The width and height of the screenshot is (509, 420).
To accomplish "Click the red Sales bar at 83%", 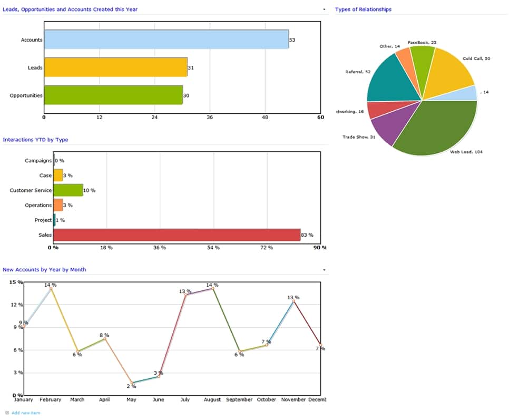I will coord(177,235).
